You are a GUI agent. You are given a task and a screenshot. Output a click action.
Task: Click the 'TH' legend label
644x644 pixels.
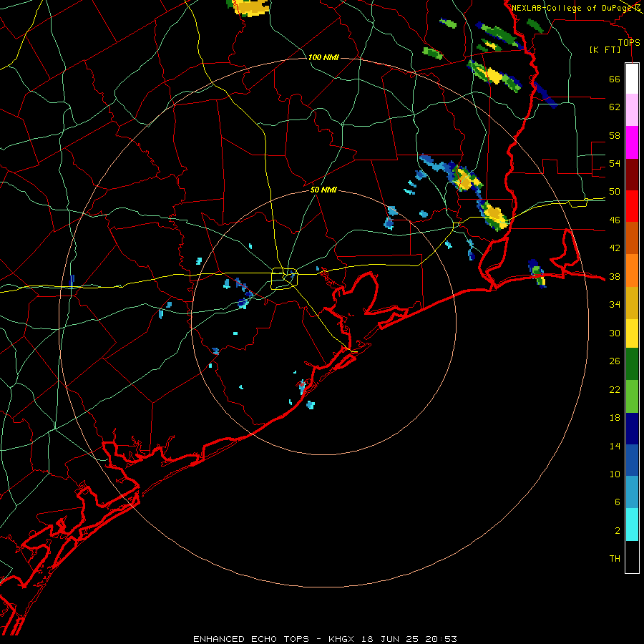615,559
